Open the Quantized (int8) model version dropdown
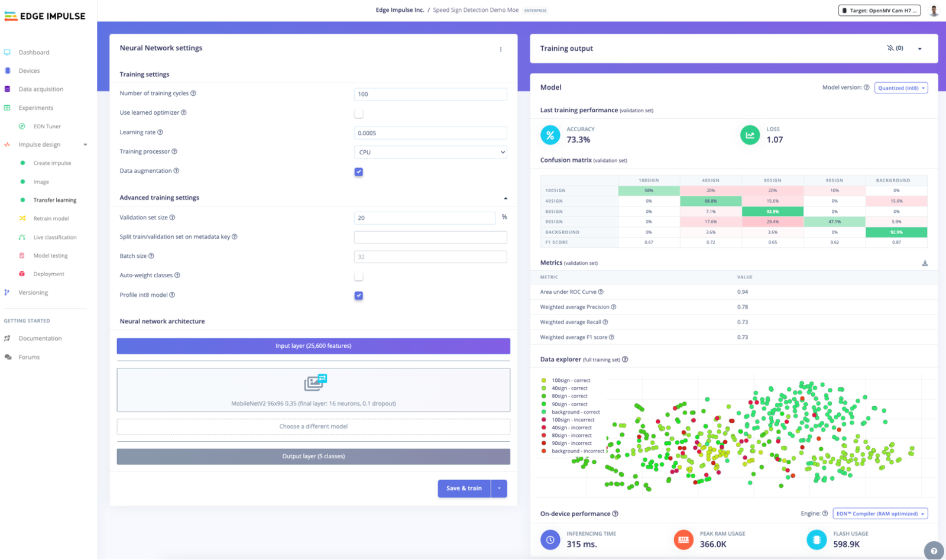The height and width of the screenshot is (560, 946). (x=900, y=88)
